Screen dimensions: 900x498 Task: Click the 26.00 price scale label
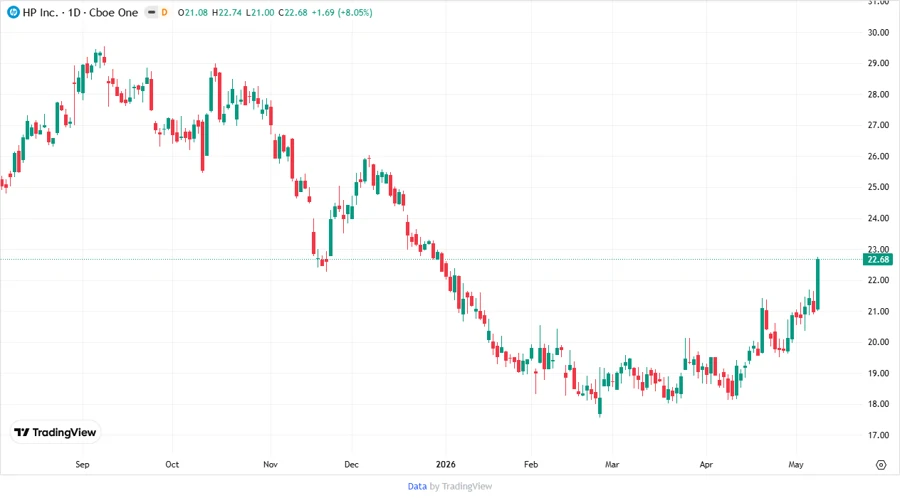[878, 156]
